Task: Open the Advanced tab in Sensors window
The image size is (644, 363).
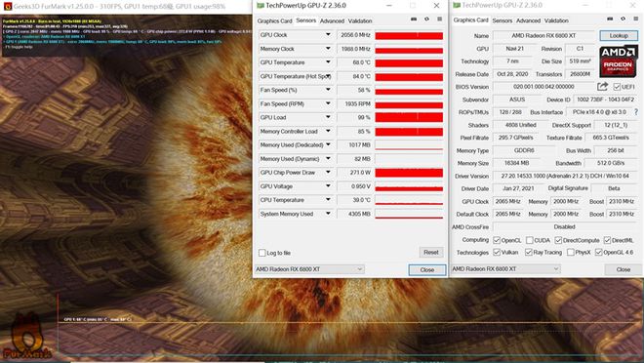Action: (332, 20)
